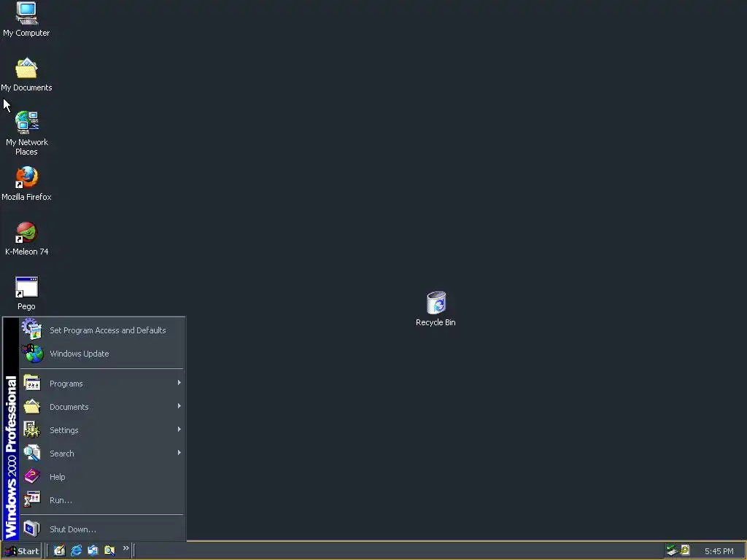Select Shut Down... in Start menu
This screenshot has width=747, height=560.
tap(101, 529)
